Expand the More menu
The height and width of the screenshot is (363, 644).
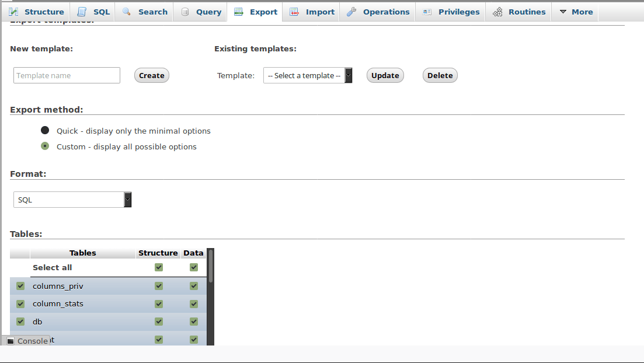[575, 11]
